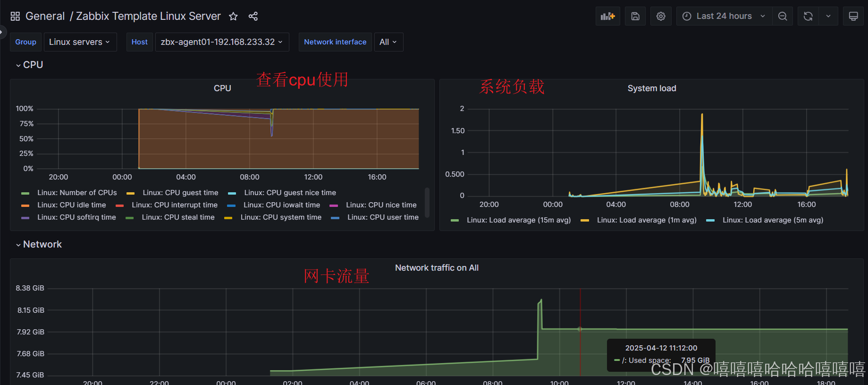Click the Host variable label

pos(140,42)
